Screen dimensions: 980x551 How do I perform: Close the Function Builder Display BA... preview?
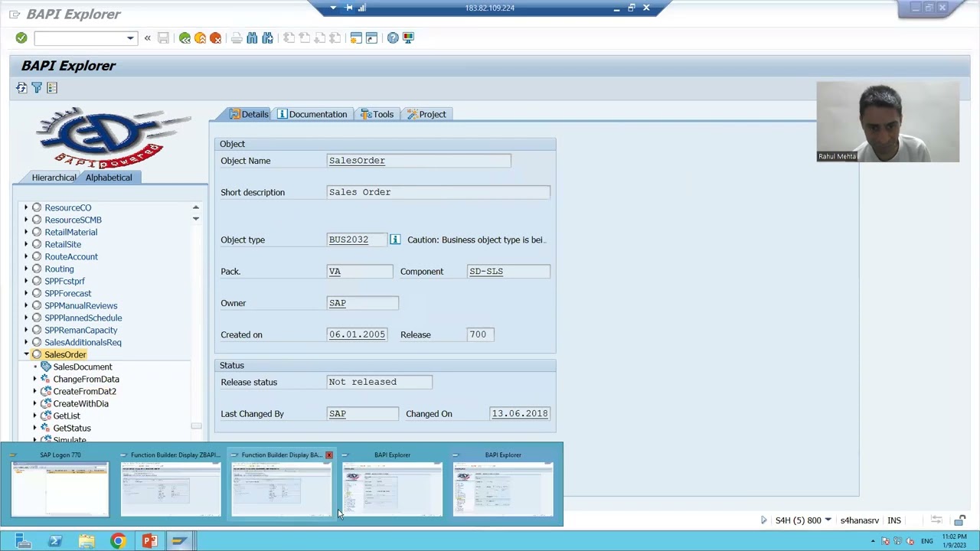[x=329, y=455]
